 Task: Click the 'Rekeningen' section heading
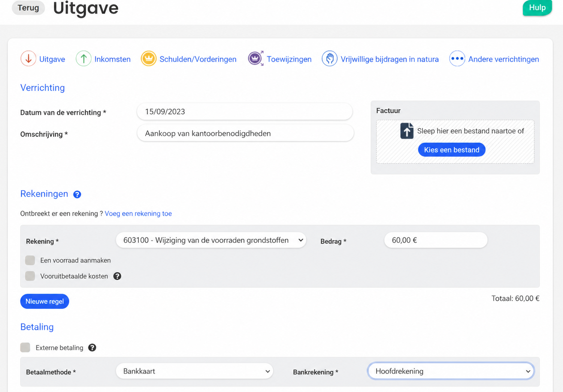tap(44, 194)
